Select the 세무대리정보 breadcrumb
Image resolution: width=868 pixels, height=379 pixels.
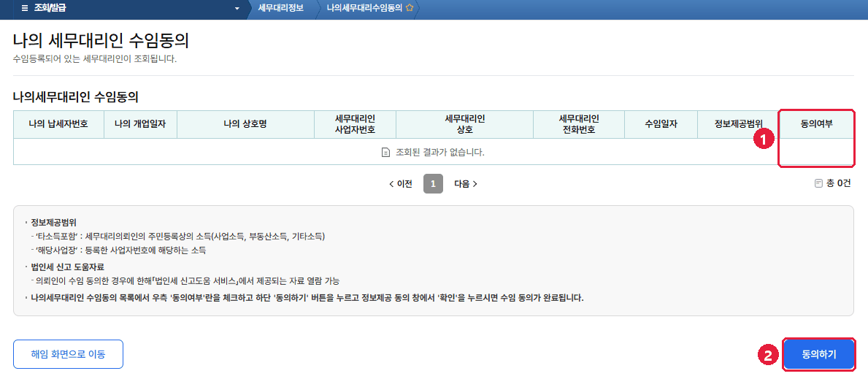280,8
